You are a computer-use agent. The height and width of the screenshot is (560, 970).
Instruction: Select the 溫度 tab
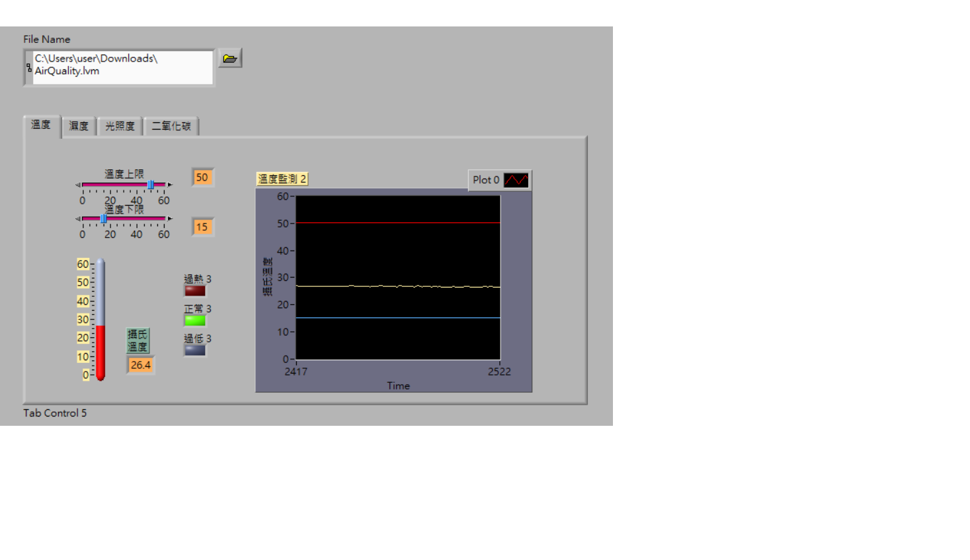point(41,125)
